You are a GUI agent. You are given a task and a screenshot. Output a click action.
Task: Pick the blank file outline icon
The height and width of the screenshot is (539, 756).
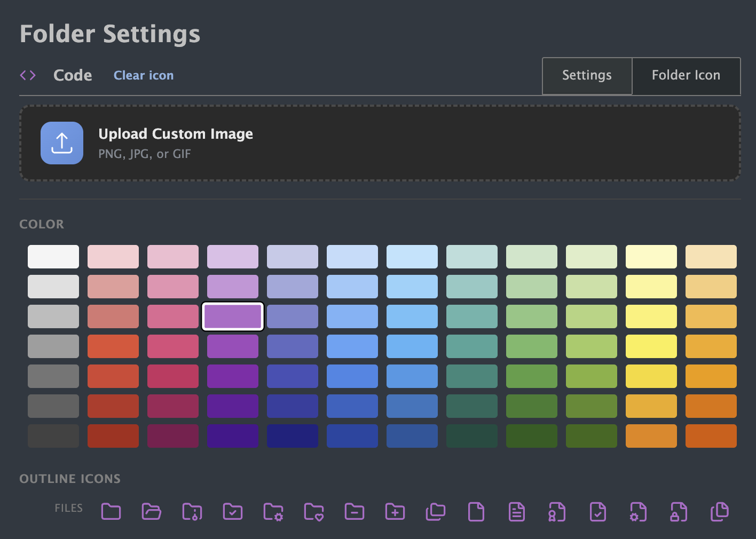pyautogui.click(x=476, y=512)
